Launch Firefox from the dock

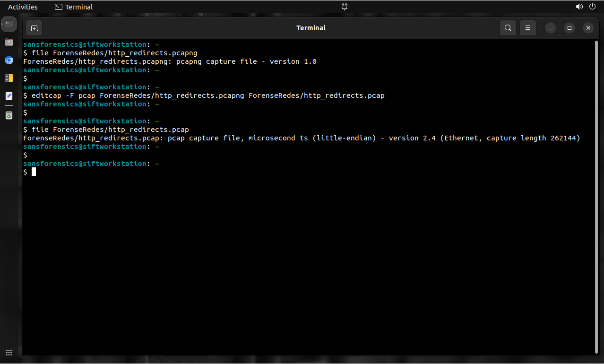pyautogui.click(x=9, y=60)
